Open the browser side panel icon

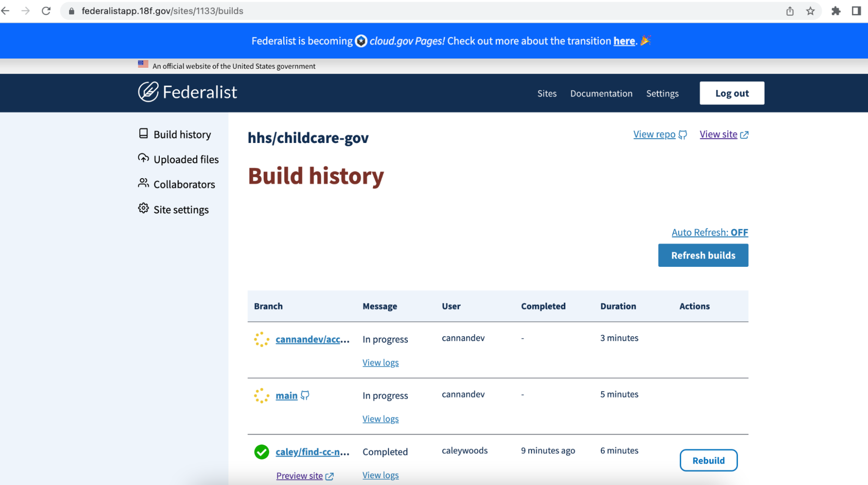pos(856,11)
